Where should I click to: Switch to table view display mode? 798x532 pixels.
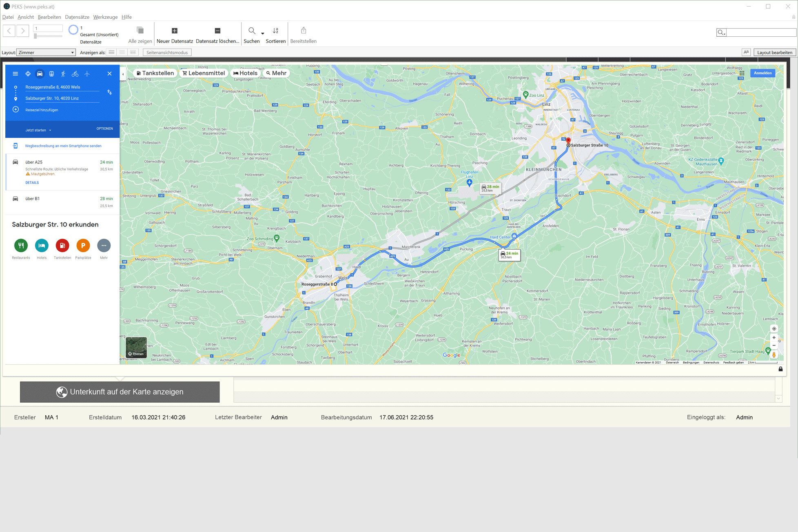point(133,52)
